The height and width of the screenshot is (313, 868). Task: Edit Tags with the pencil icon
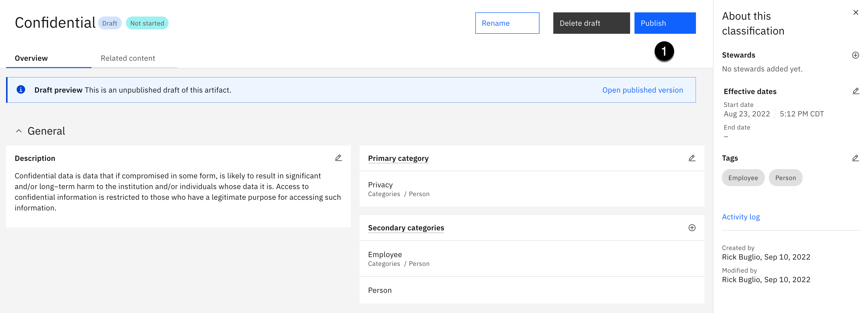click(855, 158)
